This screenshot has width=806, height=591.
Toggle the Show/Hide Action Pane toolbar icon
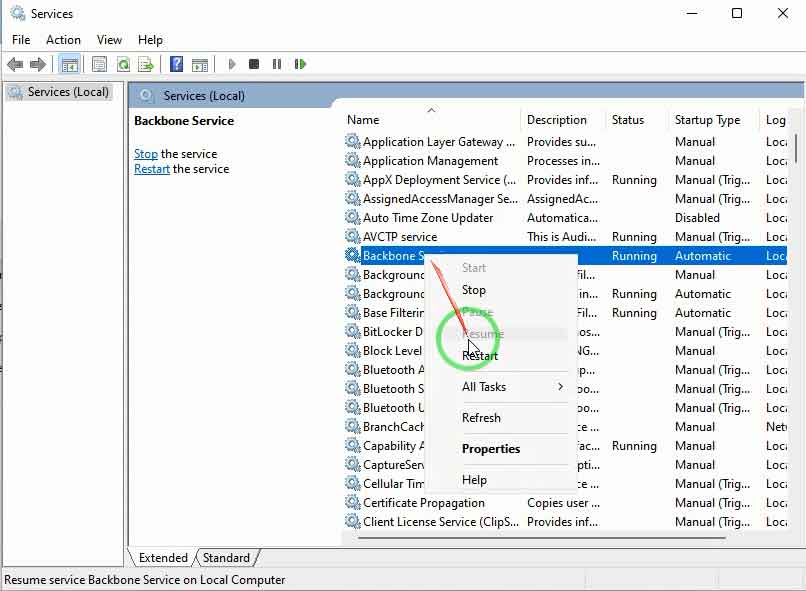(x=200, y=64)
